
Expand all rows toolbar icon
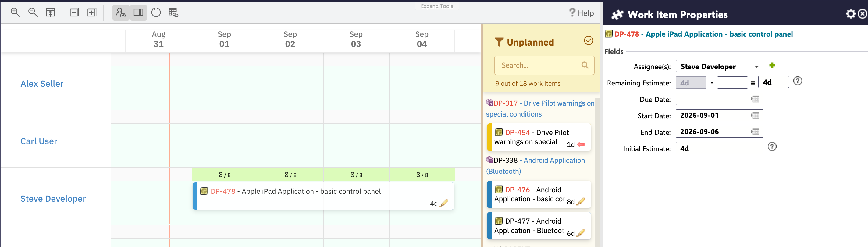point(92,12)
